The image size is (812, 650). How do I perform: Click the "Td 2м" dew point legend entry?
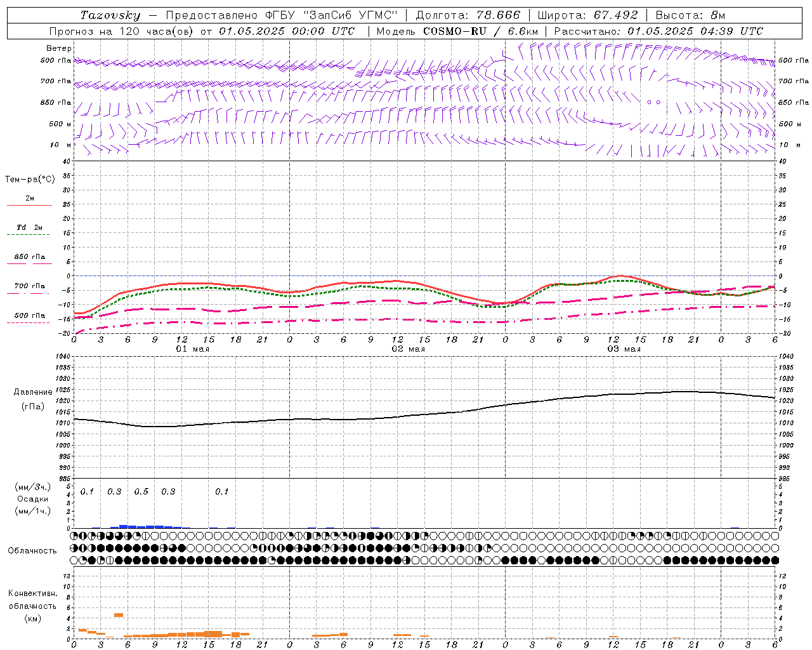coord(29,227)
